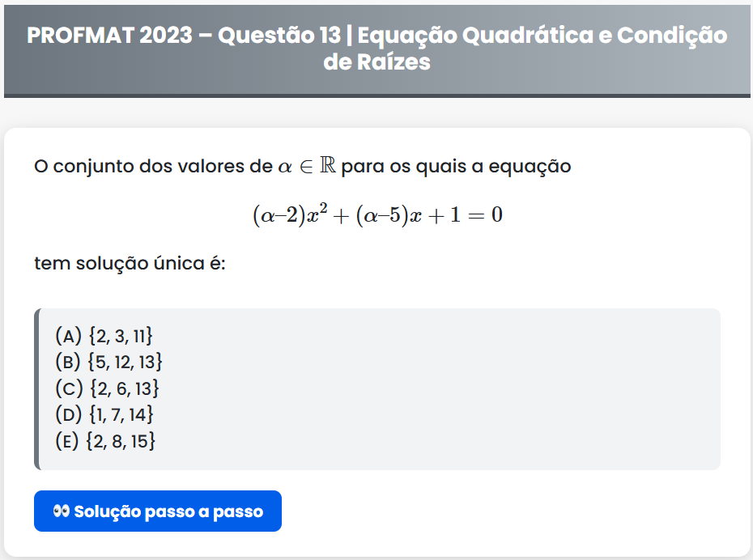The width and height of the screenshot is (753, 560).
Task: Click "Equação Quadrática e Condição" in the header
Action: (x=542, y=36)
